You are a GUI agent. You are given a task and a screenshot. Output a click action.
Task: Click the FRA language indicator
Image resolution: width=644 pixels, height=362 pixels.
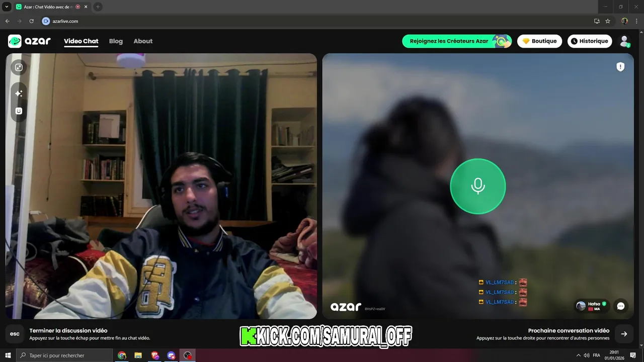[597, 355]
